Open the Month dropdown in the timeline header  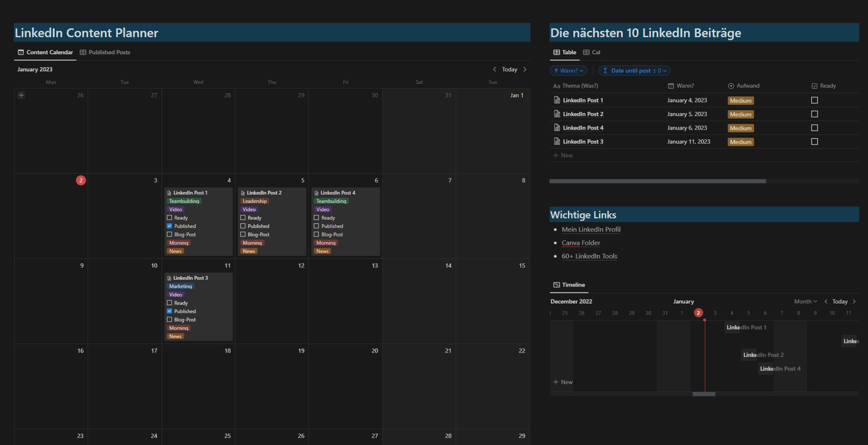(805, 301)
